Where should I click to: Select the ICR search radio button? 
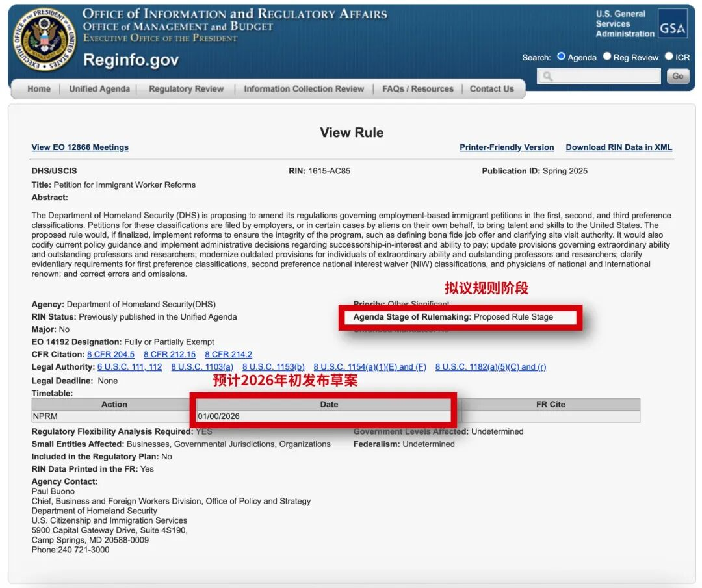click(x=669, y=57)
